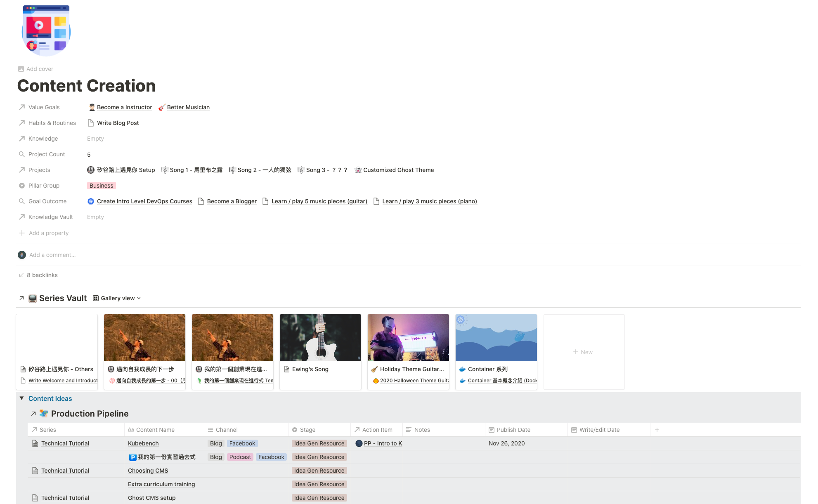This screenshot has width=818, height=504.
Task: Click the Kubernetes icon beside Create Intro Level DevOps Courses
Action: pos(91,201)
